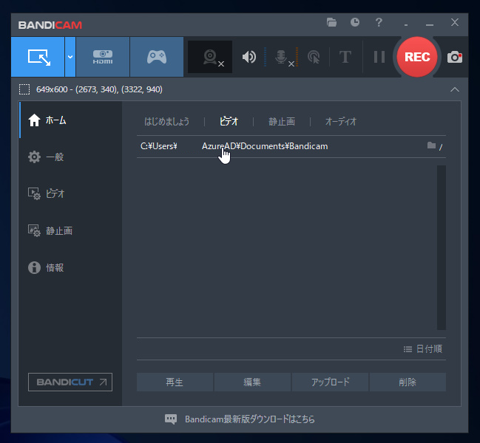Switch to the はじめましょう tab

pos(167,122)
